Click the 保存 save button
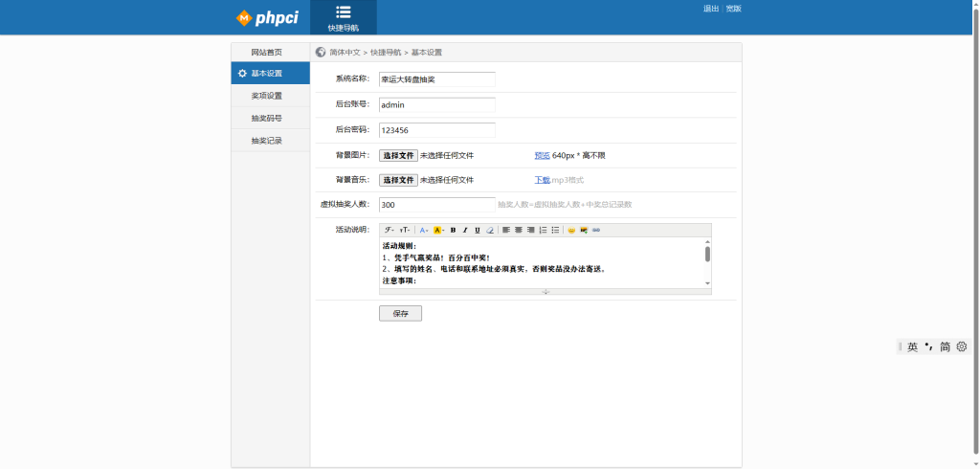The image size is (980, 469). tap(400, 313)
